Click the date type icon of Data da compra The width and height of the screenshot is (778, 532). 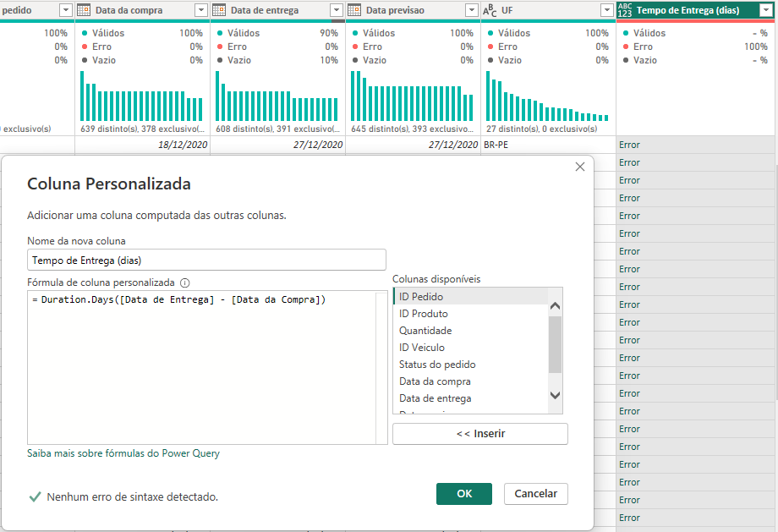[x=84, y=10]
